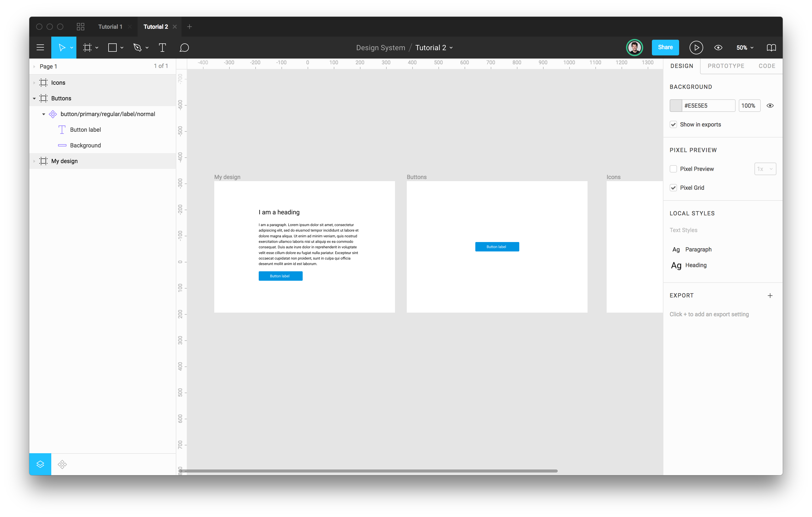Image resolution: width=812 pixels, height=517 pixels.
Task: Select the My design frame layer
Action: coord(103,161)
